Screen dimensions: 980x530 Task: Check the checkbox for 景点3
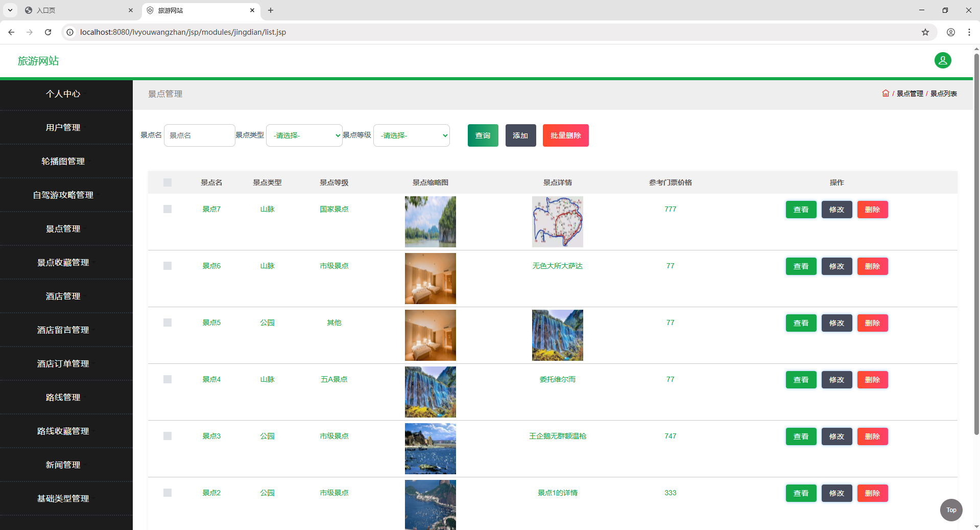(x=168, y=436)
